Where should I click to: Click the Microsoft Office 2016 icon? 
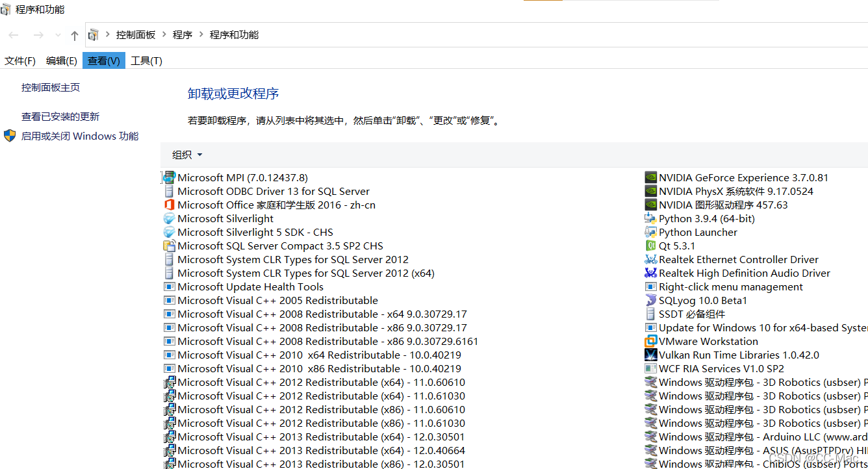(169, 205)
